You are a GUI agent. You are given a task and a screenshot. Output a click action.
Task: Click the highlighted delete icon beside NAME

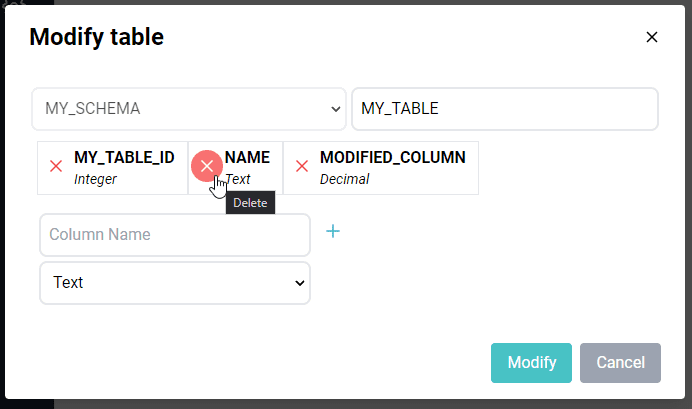coord(207,166)
